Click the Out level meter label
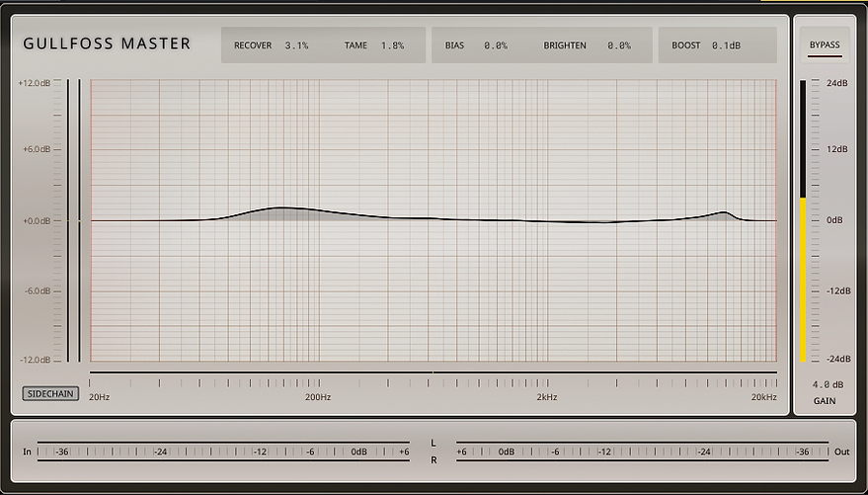The width and height of the screenshot is (868, 495). pyautogui.click(x=842, y=452)
